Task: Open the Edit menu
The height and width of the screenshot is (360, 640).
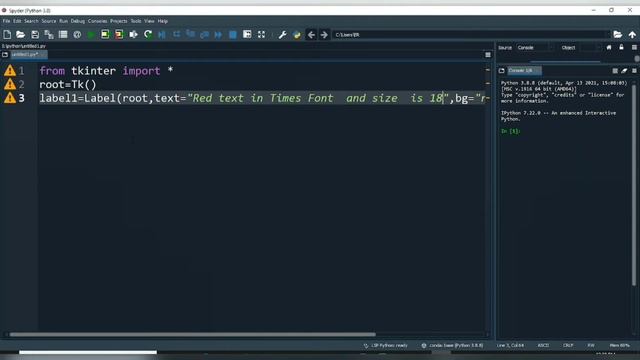Action: pyautogui.click(x=17, y=21)
